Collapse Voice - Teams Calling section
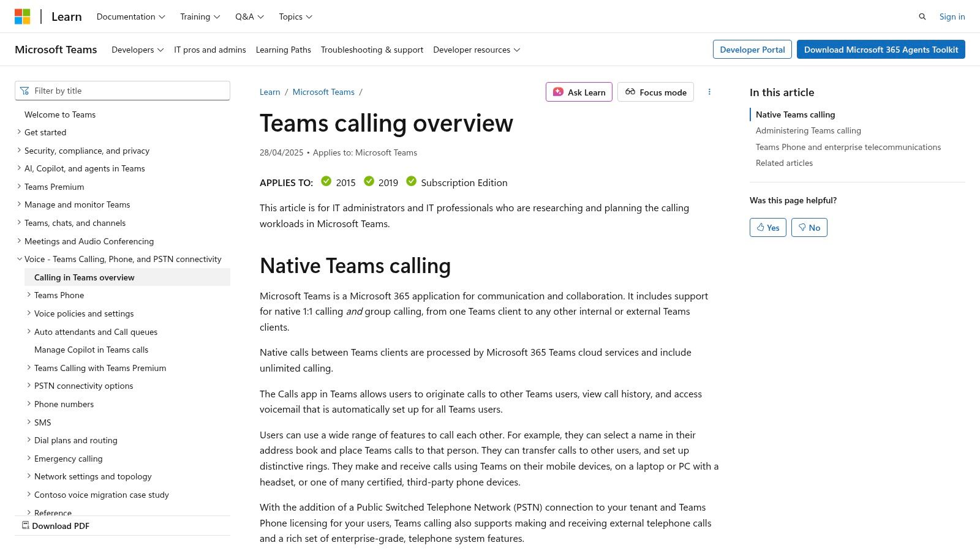980x551 pixels. click(123, 259)
